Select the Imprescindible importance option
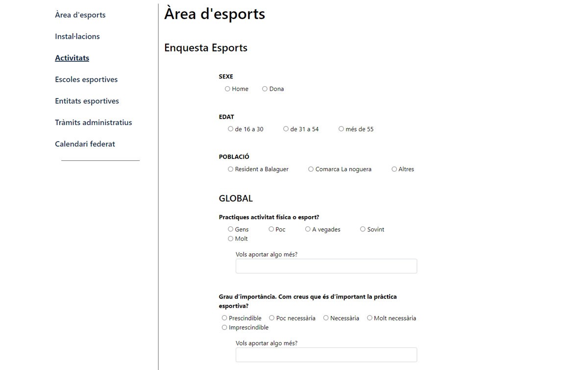This screenshot has width=588, height=370. point(224,327)
